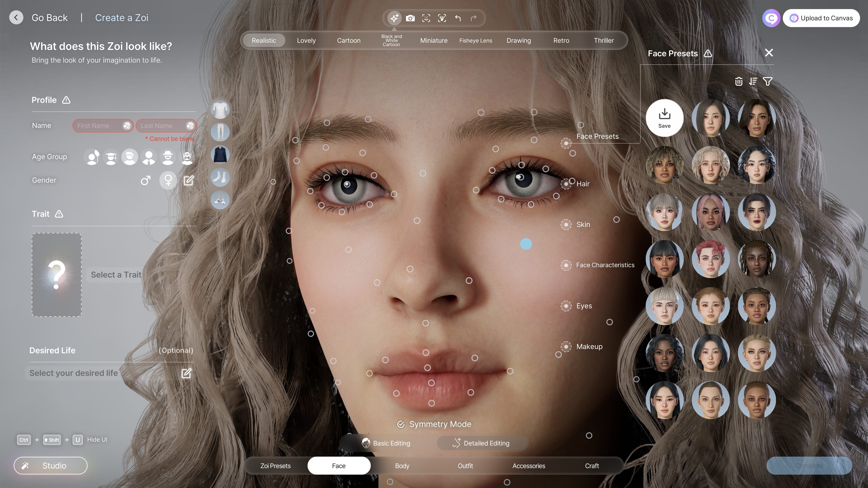Image resolution: width=868 pixels, height=488 pixels.
Task: Click the camera screenshot icon
Action: pyautogui.click(x=410, y=18)
